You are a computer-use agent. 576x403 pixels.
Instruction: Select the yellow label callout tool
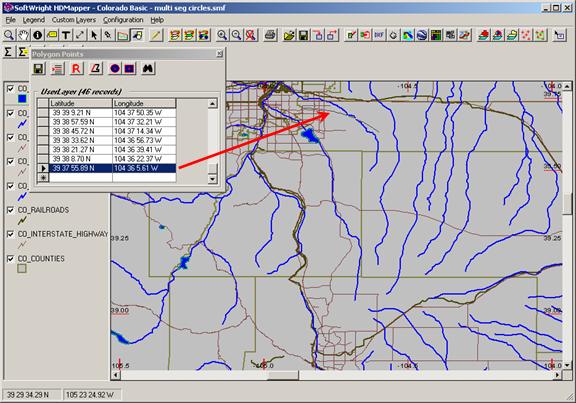pos(52,35)
